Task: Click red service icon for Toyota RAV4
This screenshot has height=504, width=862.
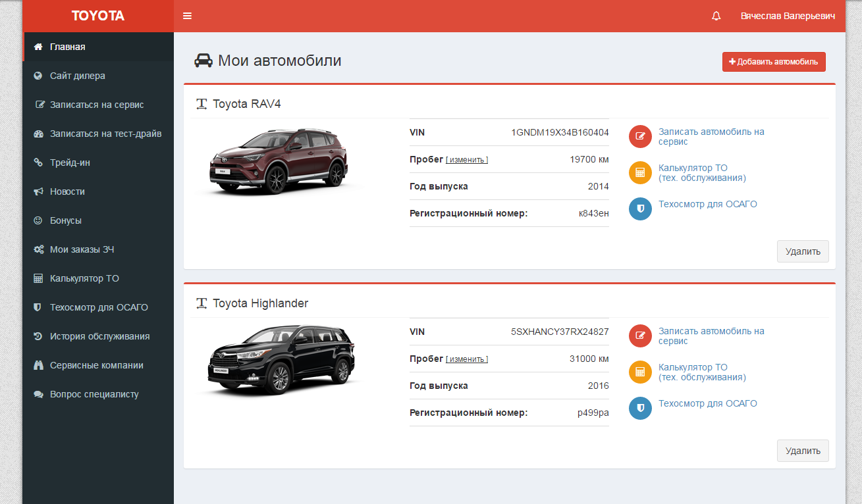Action: click(x=640, y=137)
